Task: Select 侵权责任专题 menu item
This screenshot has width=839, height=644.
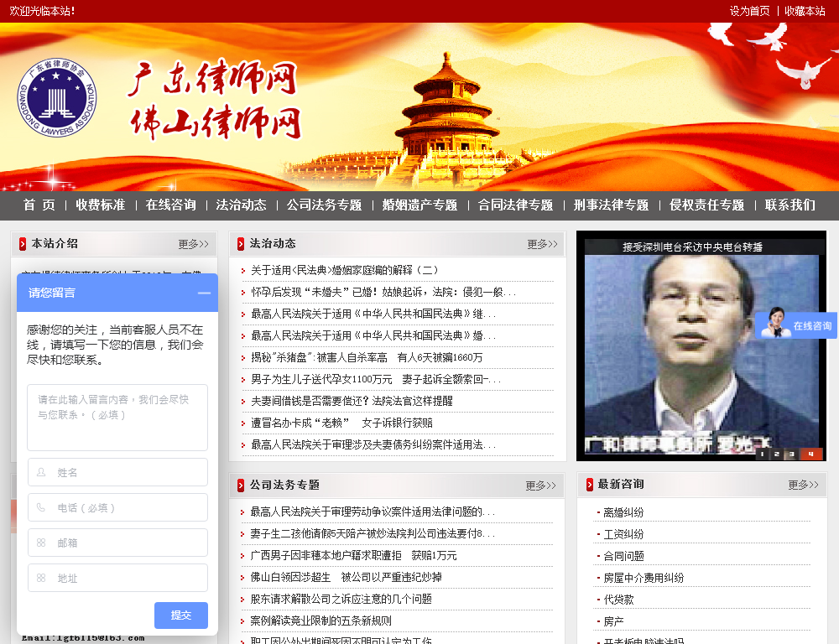Action: pyautogui.click(x=706, y=205)
